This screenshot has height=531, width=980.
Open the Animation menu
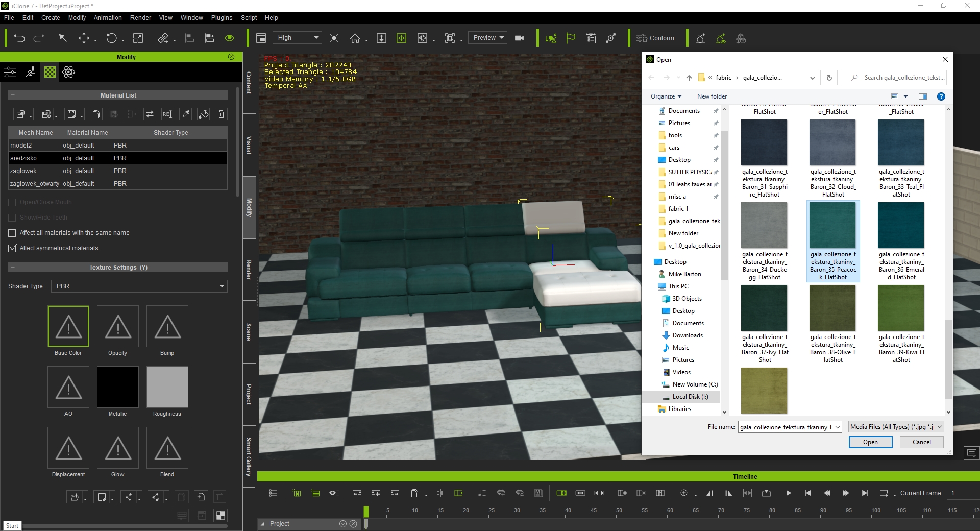[108, 17]
